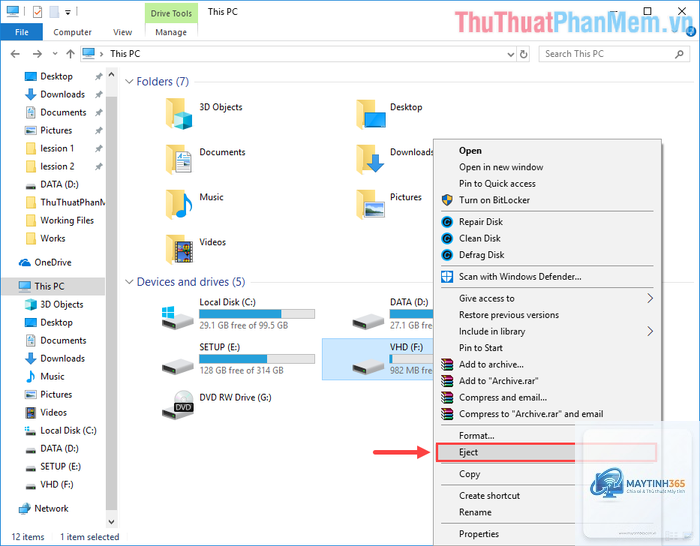Go forward using the Forward arrow
The height and width of the screenshot is (546, 700).
pyautogui.click(x=38, y=54)
